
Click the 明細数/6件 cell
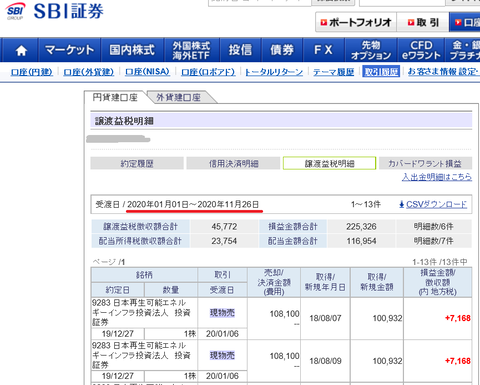point(434,227)
